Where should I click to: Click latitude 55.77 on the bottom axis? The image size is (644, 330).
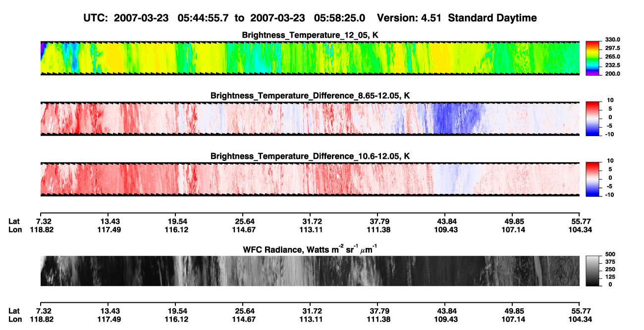point(580,311)
